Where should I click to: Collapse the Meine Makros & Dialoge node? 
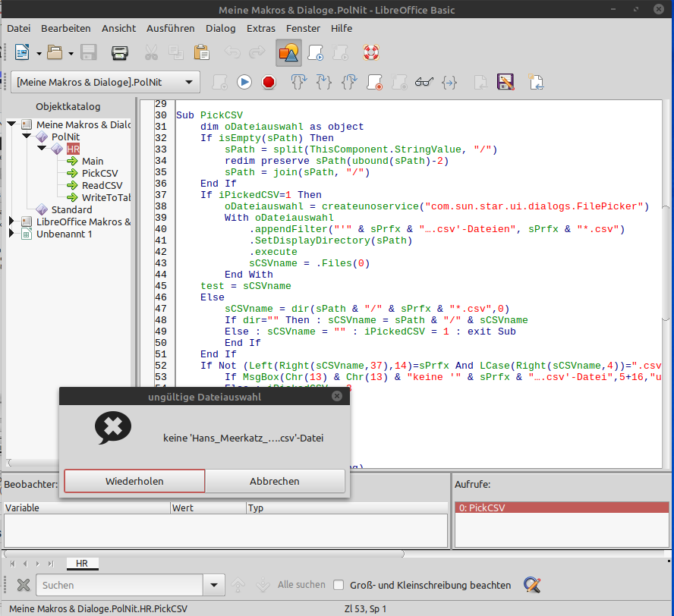click(11, 124)
